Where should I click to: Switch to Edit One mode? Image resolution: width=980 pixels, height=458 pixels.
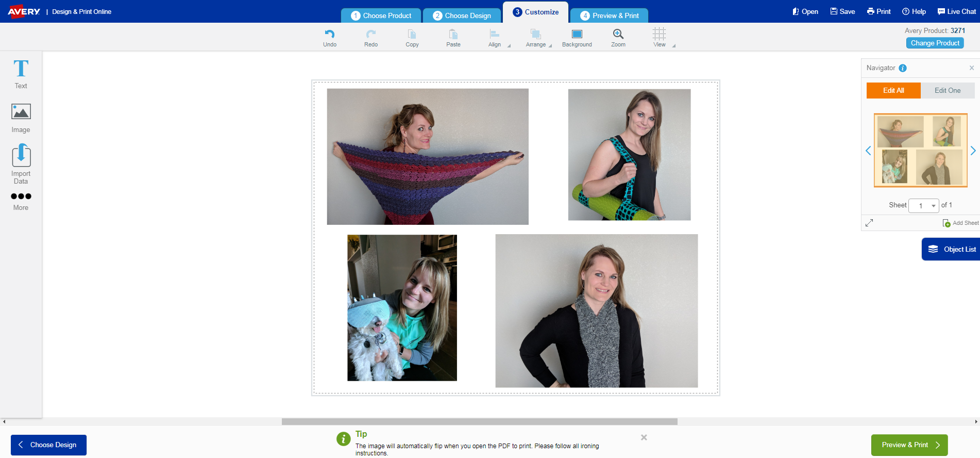coord(947,90)
